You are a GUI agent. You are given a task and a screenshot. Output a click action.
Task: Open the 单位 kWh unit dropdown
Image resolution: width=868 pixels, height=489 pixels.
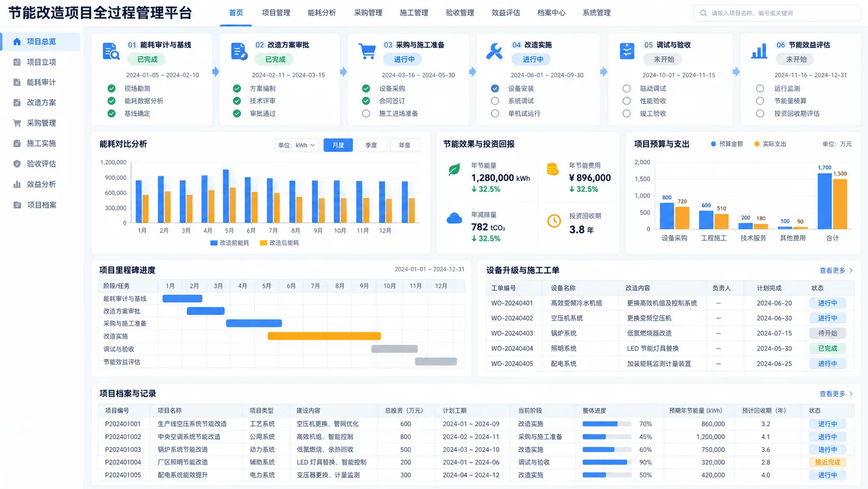tap(296, 145)
